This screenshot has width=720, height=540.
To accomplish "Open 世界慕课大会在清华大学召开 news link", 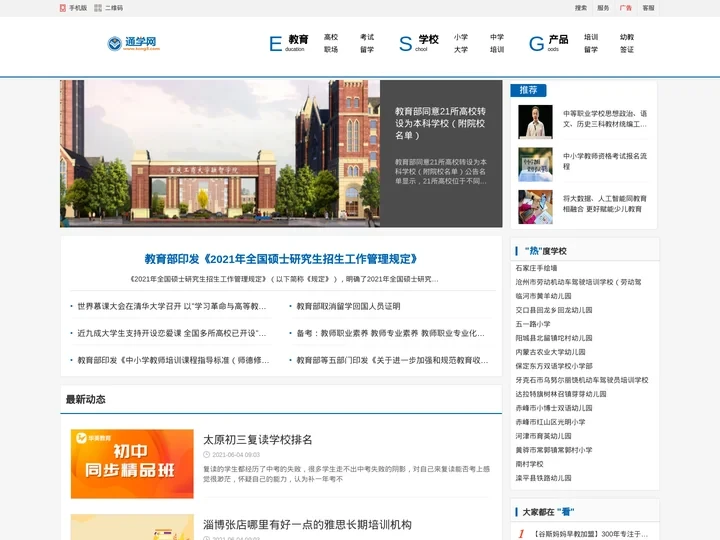I will click(171, 306).
